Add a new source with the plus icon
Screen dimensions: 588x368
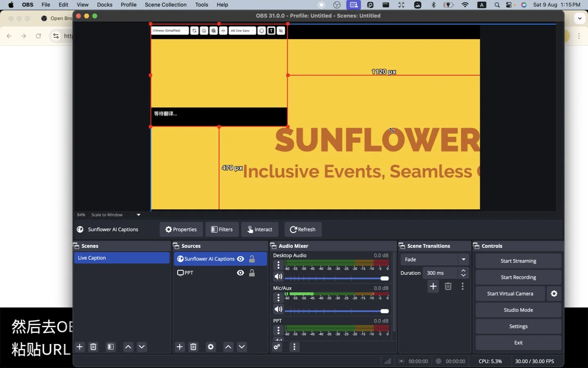click(180, 347)
